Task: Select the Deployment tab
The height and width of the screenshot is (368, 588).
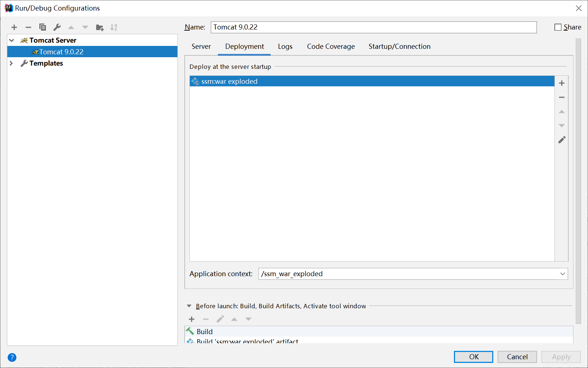Action: [244, 47]
